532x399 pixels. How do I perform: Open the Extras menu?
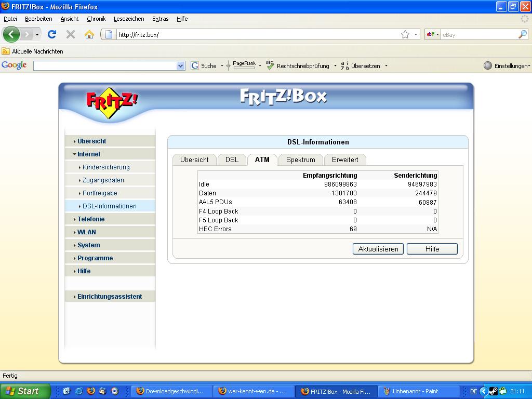(160, 19)
